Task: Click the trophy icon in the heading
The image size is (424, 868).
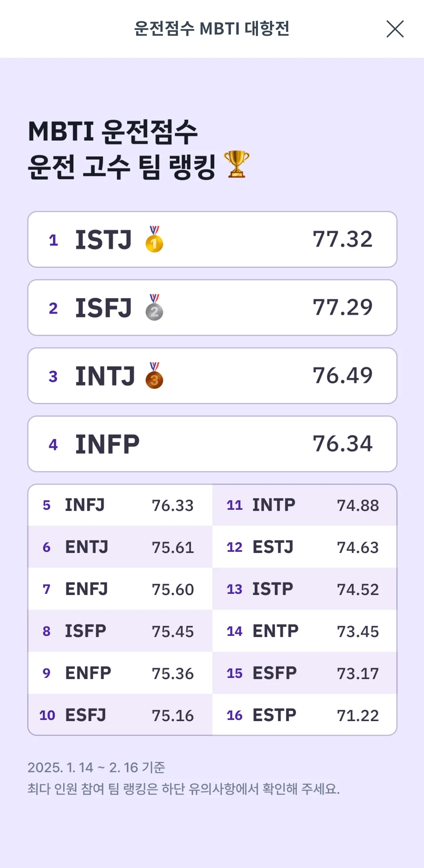Action: pos(237,164)
